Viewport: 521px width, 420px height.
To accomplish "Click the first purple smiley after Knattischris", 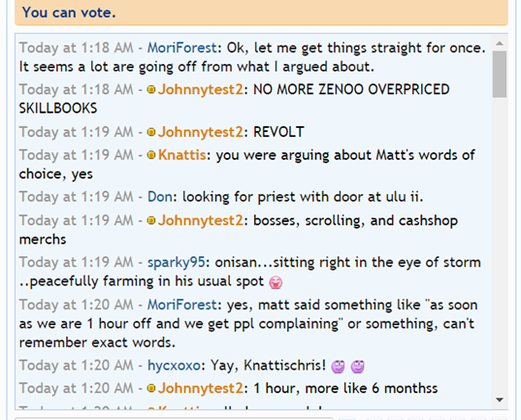I will (339, 367).
